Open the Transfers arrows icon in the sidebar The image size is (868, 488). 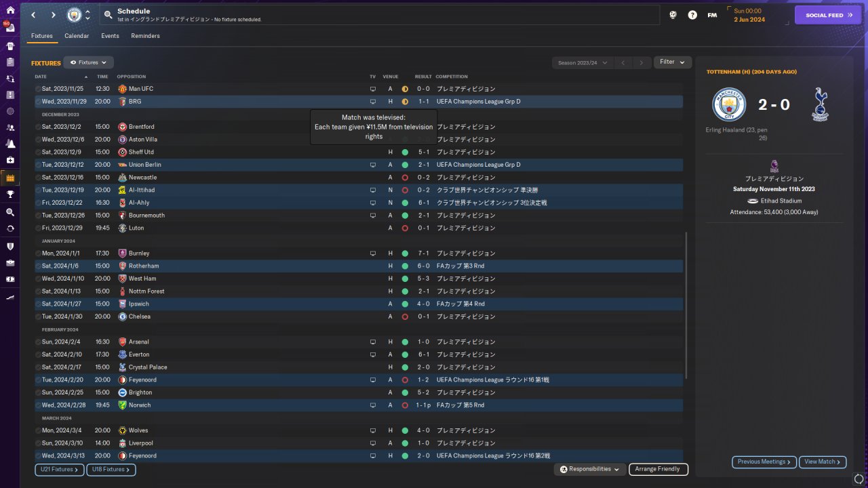(x=10, y=228)
